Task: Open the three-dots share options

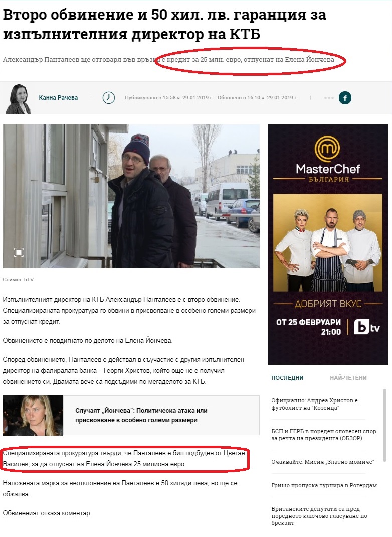Action: click(x=329, y=98)
